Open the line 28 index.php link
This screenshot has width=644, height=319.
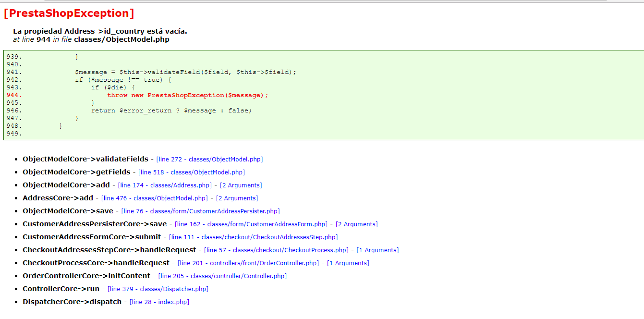(159, 302)
